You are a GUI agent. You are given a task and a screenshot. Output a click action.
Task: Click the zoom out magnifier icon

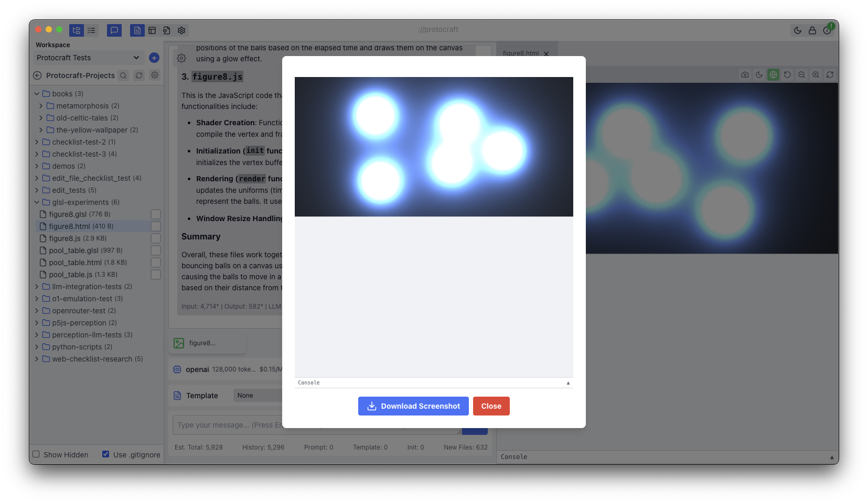801,75
